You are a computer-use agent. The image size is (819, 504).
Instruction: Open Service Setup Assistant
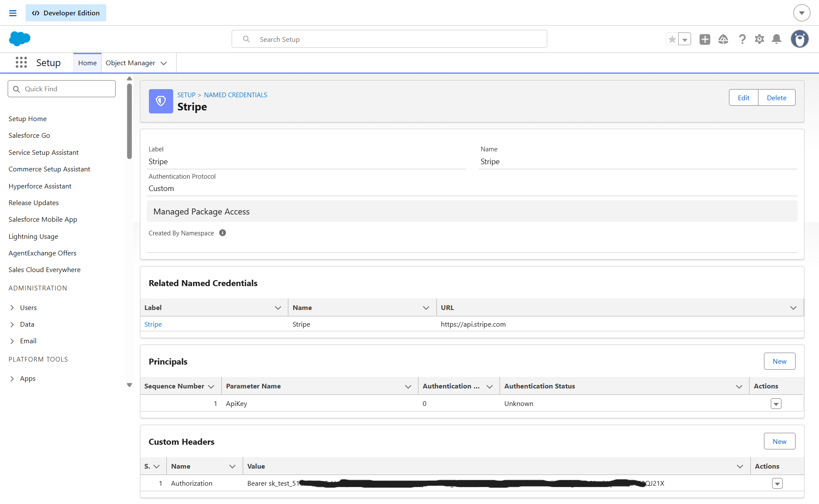click(44, 152)
